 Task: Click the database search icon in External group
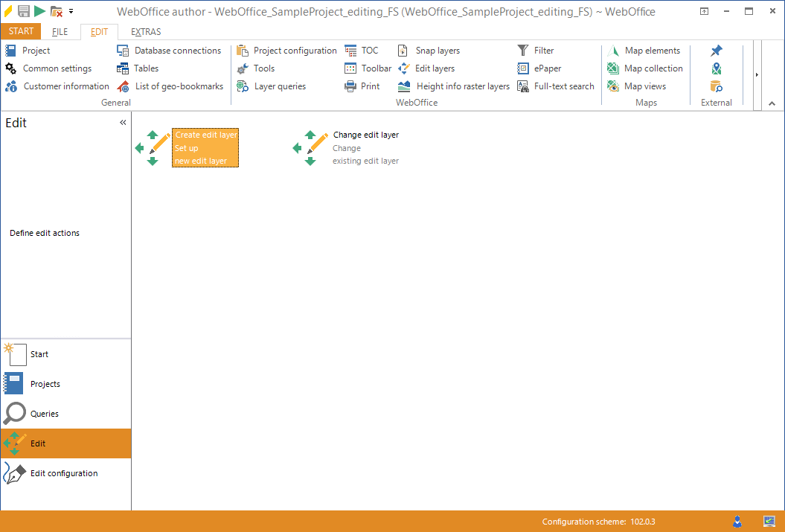click(717, 86)
